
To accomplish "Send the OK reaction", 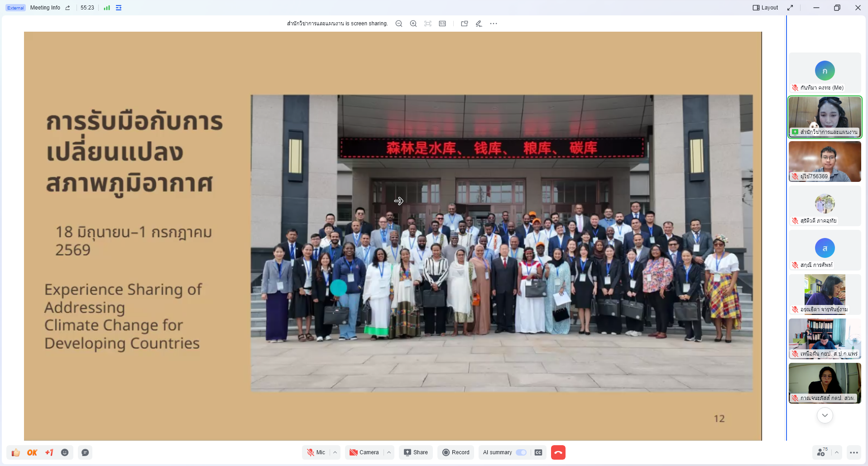I will point(32,452).
